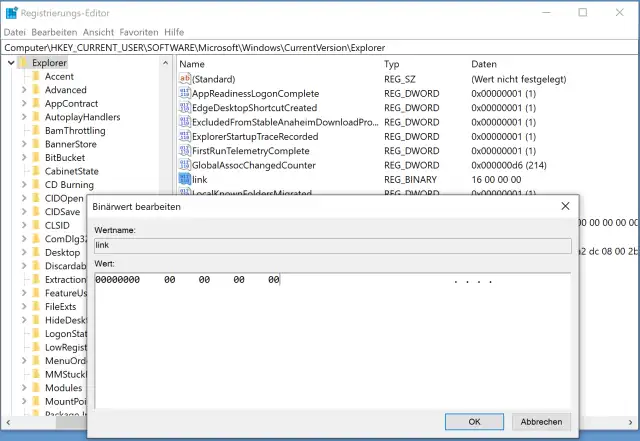The height and width of the screenshot is (441, 640).
Task: Click the EdgeDesktopShortcutCreated DWORD icon
Action: (x=185, y=107)
